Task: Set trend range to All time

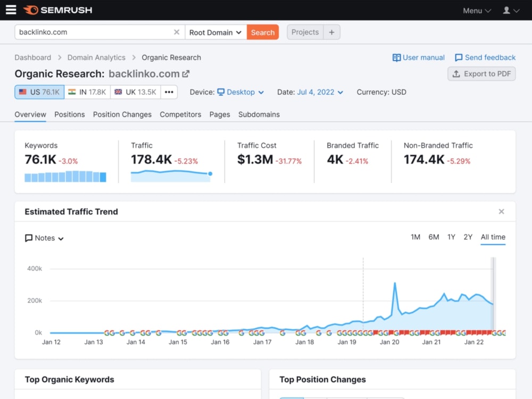Action: pos(493,237)
